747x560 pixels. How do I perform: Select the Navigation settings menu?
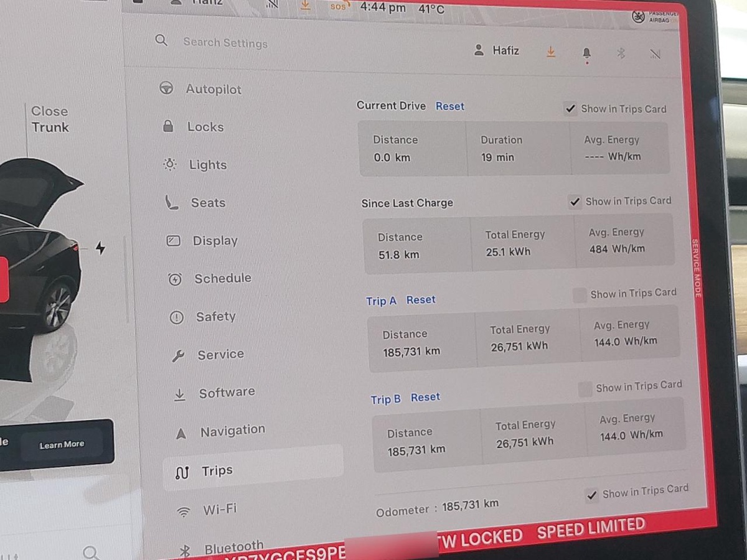tap(232, 431)
